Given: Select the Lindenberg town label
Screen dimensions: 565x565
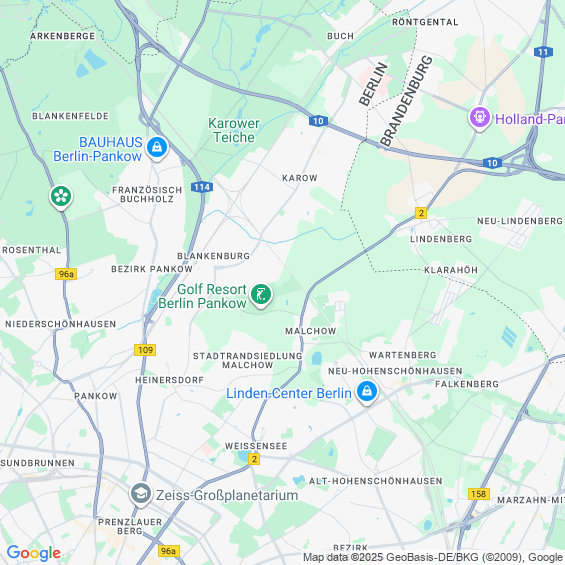Looking at the screenshot, I should 441,239.
